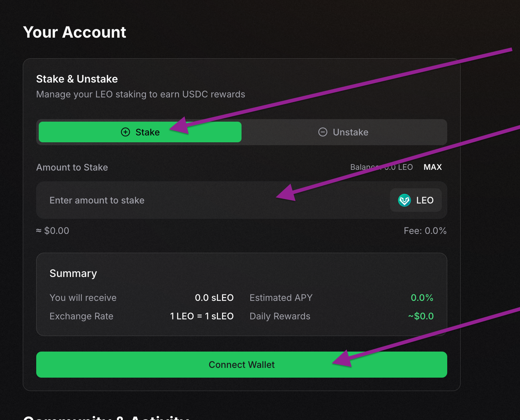Click the plus circle icon on Stake
The height and width of the screenshot is (420, 520).
coord(125,132)
